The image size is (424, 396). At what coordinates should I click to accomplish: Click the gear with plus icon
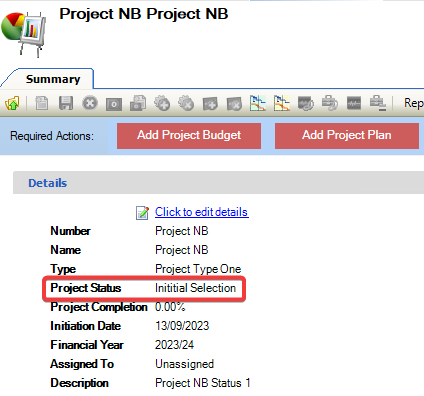[x=162, y=103]
